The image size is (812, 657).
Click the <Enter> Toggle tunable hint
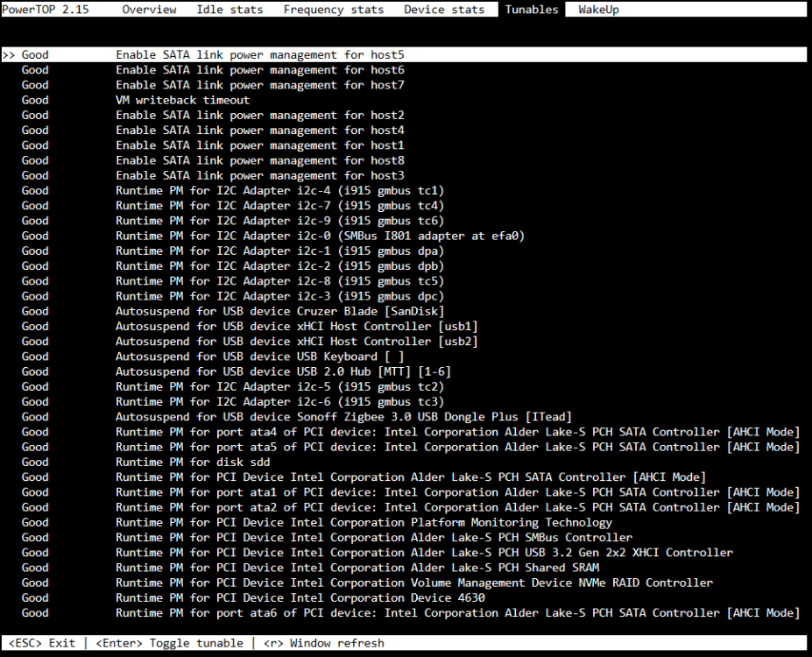coord(169,643)
